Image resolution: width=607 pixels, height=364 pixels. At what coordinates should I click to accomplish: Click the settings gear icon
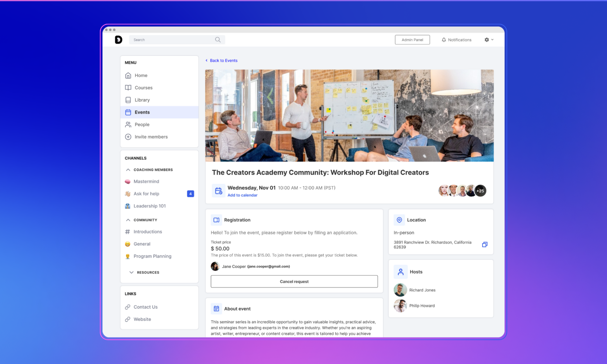(x=487, y=39)
